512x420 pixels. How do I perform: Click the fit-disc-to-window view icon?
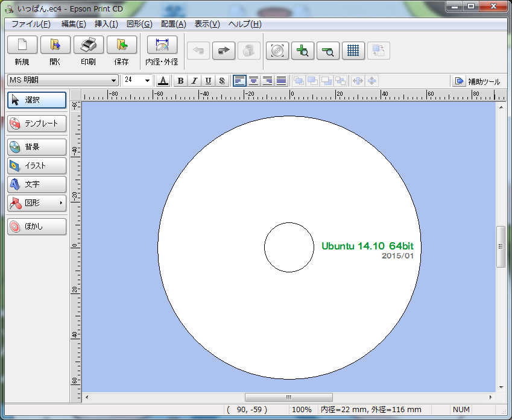[x=277, y=51]
